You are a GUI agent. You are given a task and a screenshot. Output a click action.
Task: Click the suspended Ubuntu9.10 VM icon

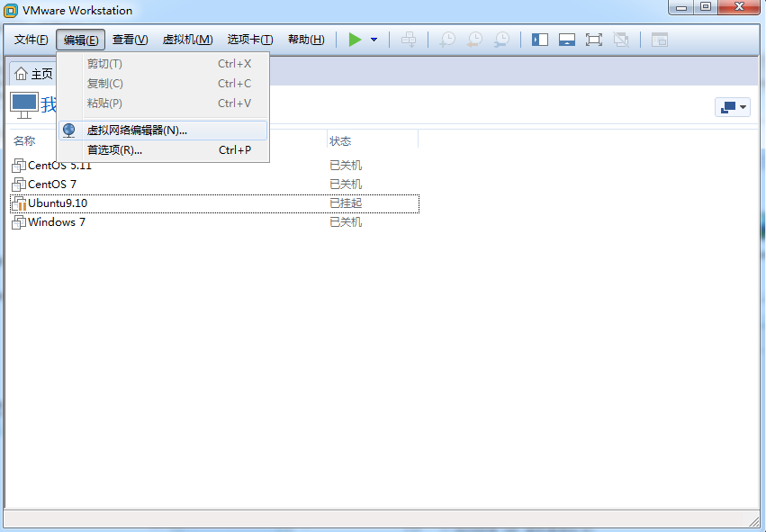19,203
